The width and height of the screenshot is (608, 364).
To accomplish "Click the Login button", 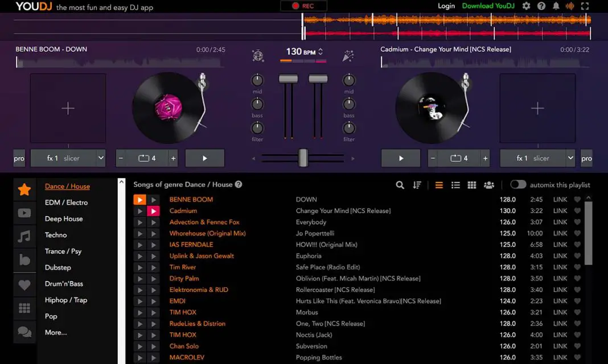I will 446,6.
